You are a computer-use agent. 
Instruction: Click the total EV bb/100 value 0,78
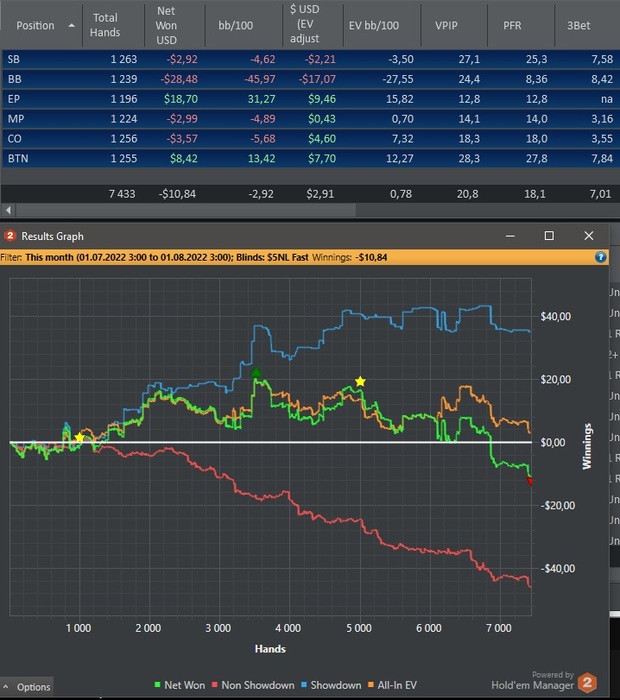pyautogui.click(x=401, y=194)
